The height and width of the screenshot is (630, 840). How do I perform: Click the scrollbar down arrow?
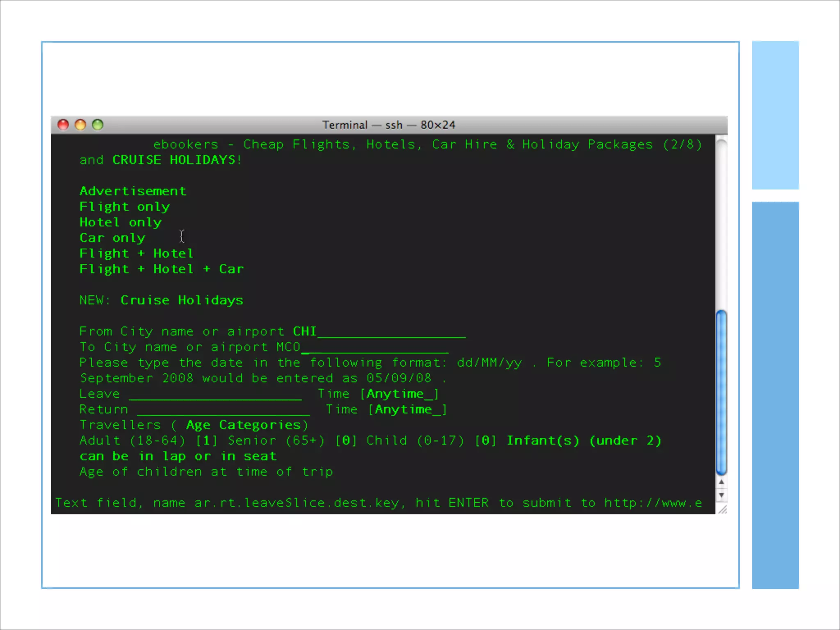click(721, 495)
